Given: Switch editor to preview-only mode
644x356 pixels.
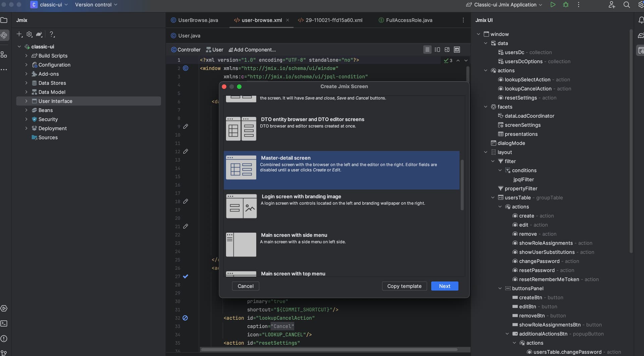Looking at the screenshot, I should tap(447, 50).
